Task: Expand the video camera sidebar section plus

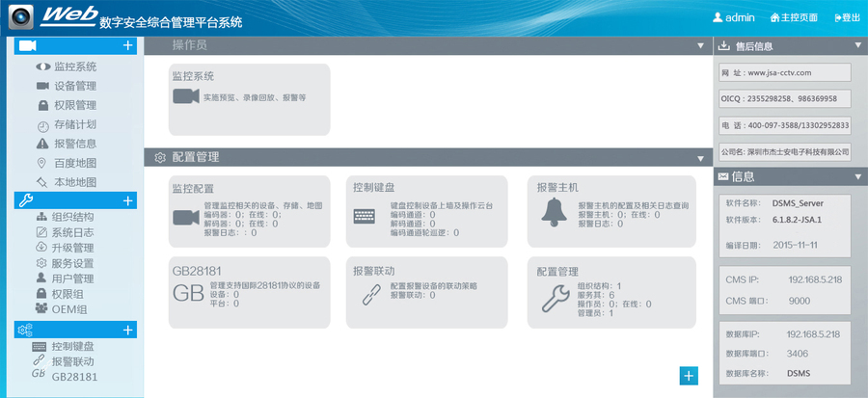Action: 128,46
